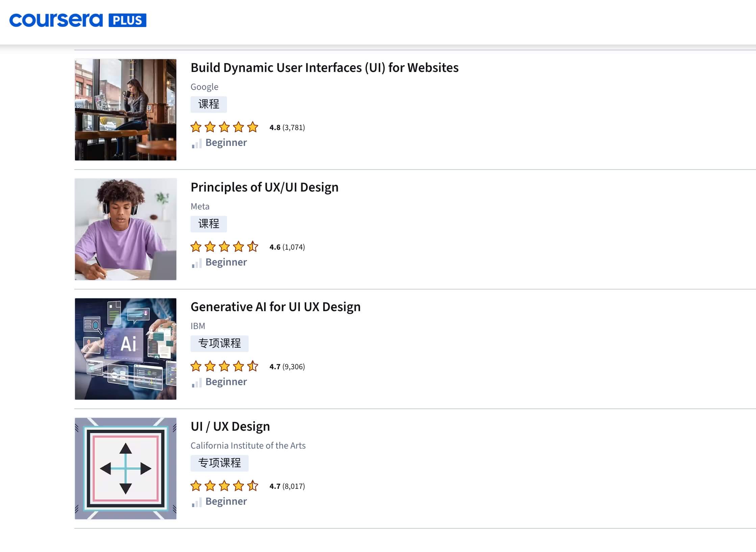Click the Coursera Plus logo

pyautogui.click(x=56, y=20)
